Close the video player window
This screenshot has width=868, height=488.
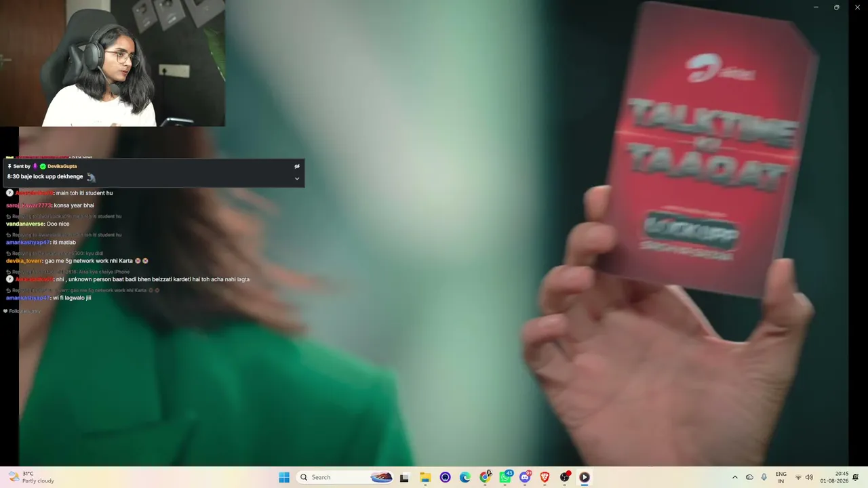point(857,7)
